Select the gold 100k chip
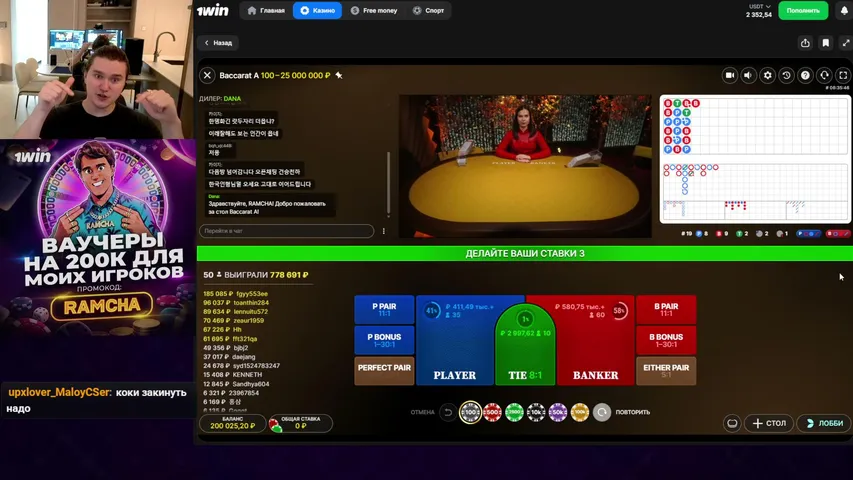The width and height of the screenshot is (853, 480). pos(580,413)
